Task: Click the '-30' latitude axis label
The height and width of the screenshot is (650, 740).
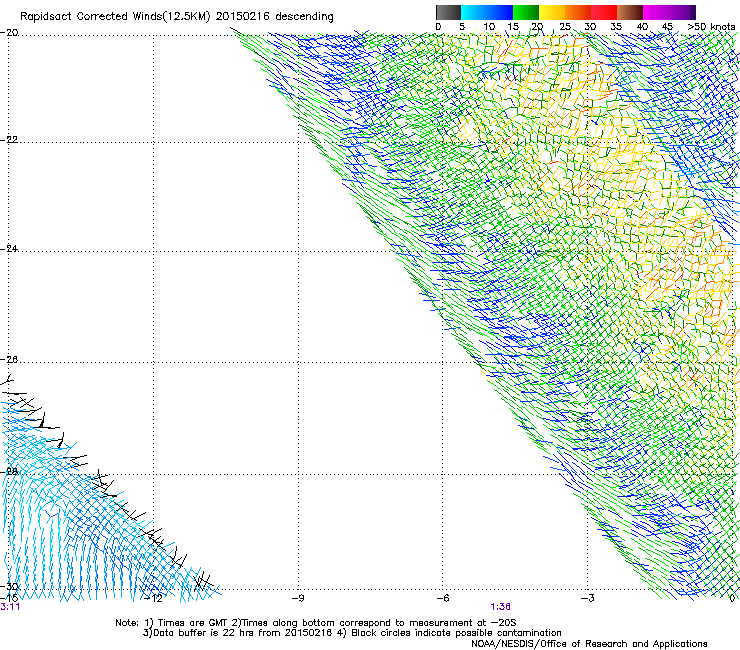Action: click(x=9, y=587)
